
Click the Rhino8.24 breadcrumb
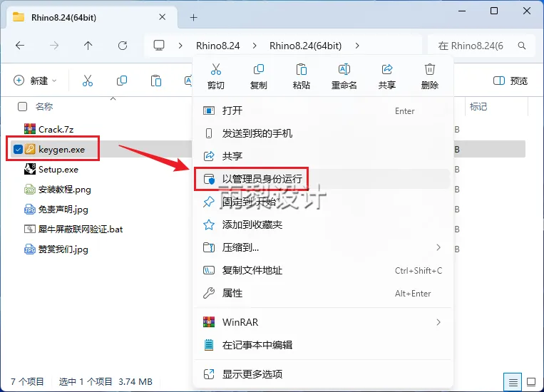click(x=218, y=46)
